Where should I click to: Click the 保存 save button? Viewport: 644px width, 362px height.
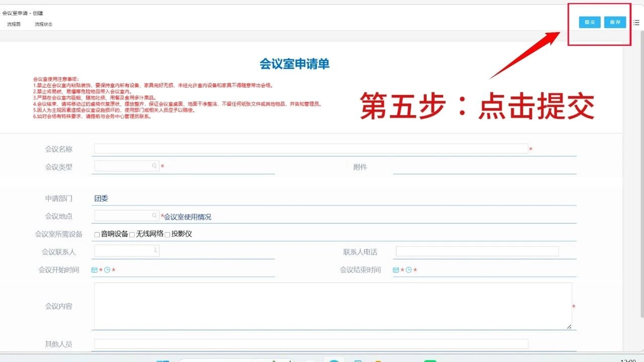tap(615, 22)
